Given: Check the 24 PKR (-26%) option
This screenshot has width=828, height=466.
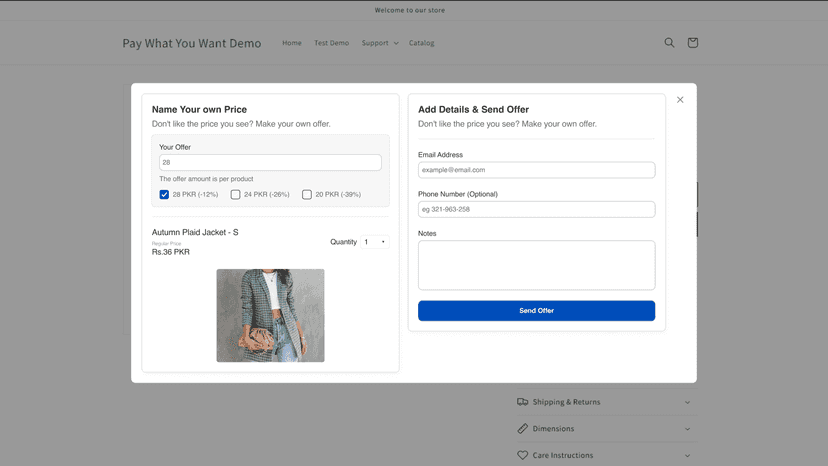Looking at the screenshot, I should pos(236,194).
